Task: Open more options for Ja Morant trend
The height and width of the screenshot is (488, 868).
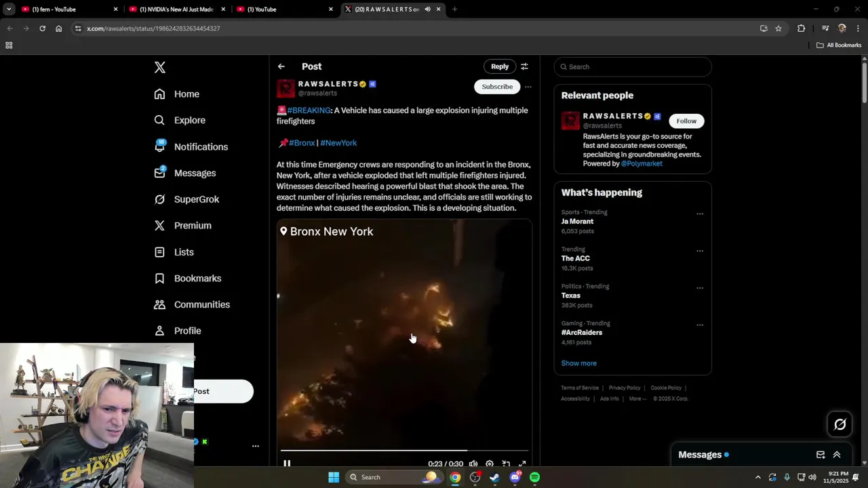Action: coord(700,214)
